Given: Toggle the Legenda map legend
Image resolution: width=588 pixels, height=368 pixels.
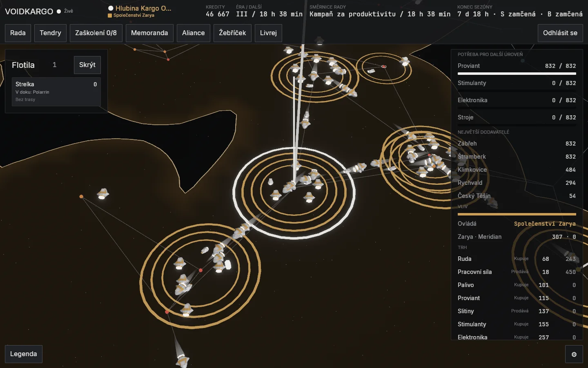Looking at the screenshot, I should click(24, 354).
